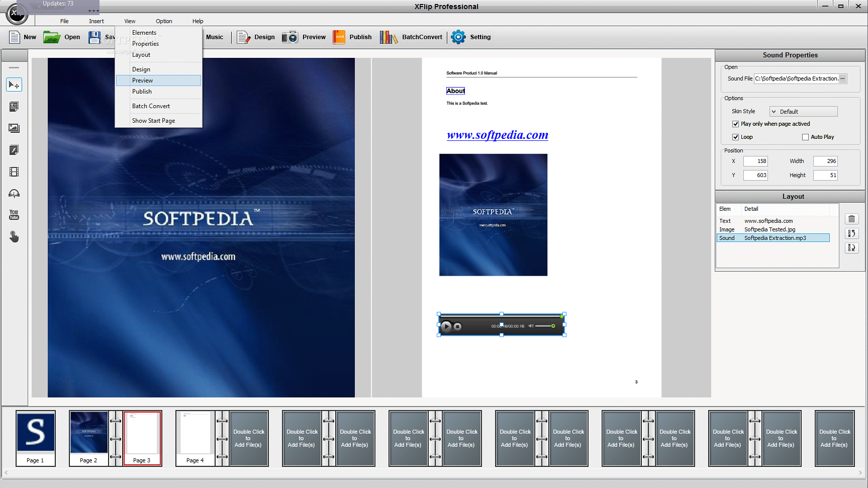The height and width of the screenshot is (488, 868).
Task: Choose Elements in the View menu
Action: tap(158, 33)
